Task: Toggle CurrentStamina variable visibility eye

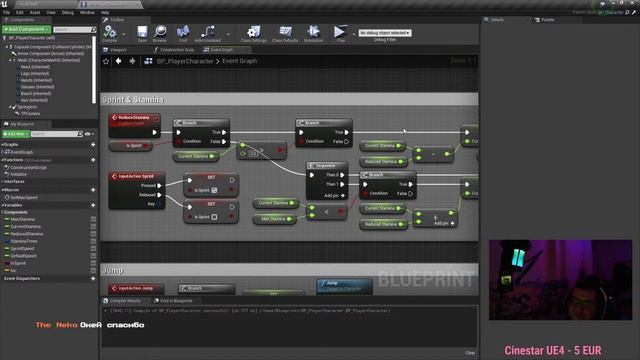Action: coord(93,227)
